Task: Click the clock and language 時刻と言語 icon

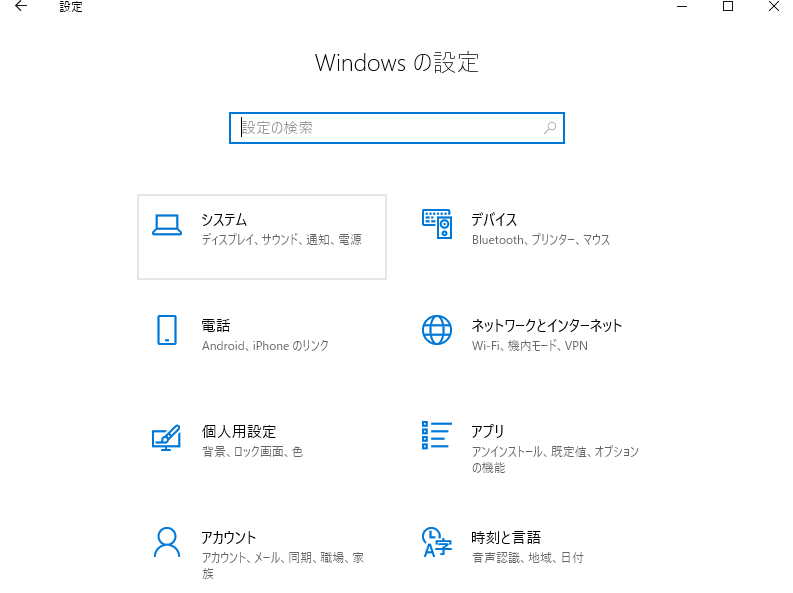Action: (437, 542)
